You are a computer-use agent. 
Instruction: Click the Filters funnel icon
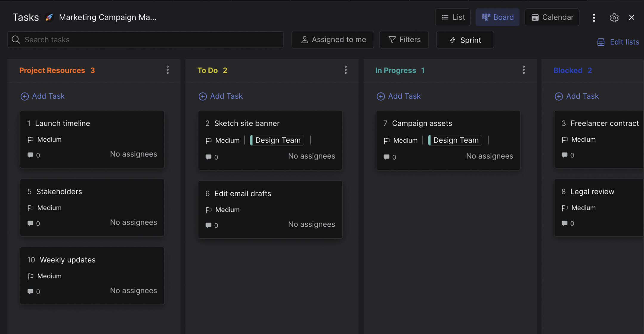coord(392,39)
